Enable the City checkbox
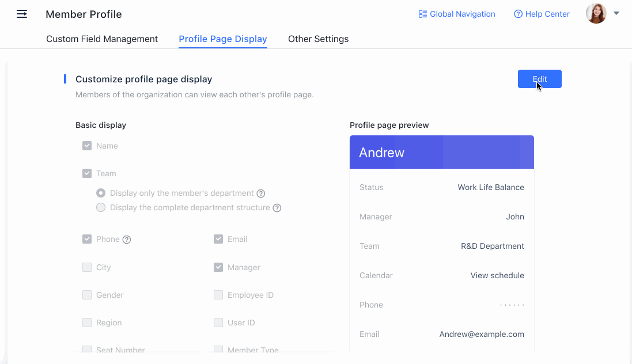 click(87, 267)
